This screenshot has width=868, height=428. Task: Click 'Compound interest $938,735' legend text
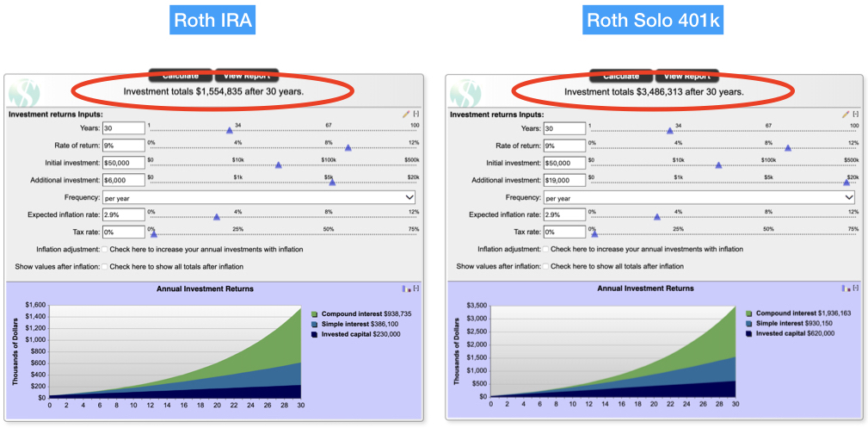coord(366,313)
